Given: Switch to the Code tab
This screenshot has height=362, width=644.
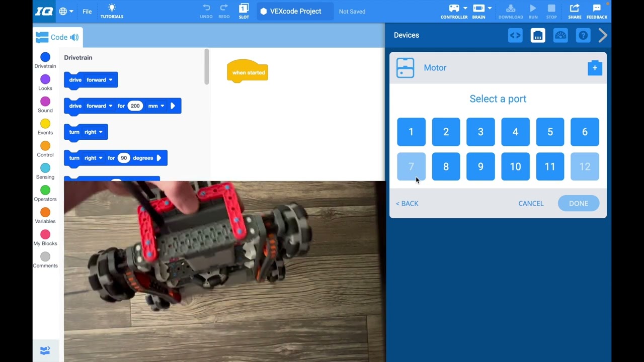Looking at the screenshot, I should (x=57, y=37).
